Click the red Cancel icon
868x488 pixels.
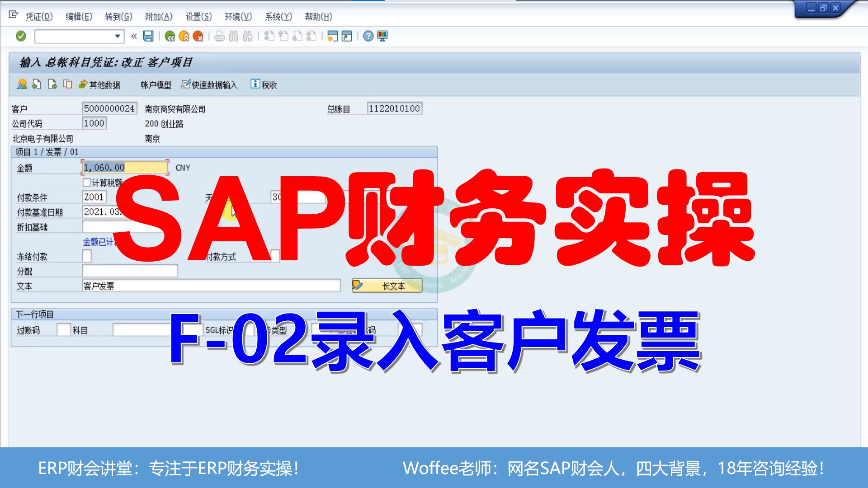[x=198, y=36]
